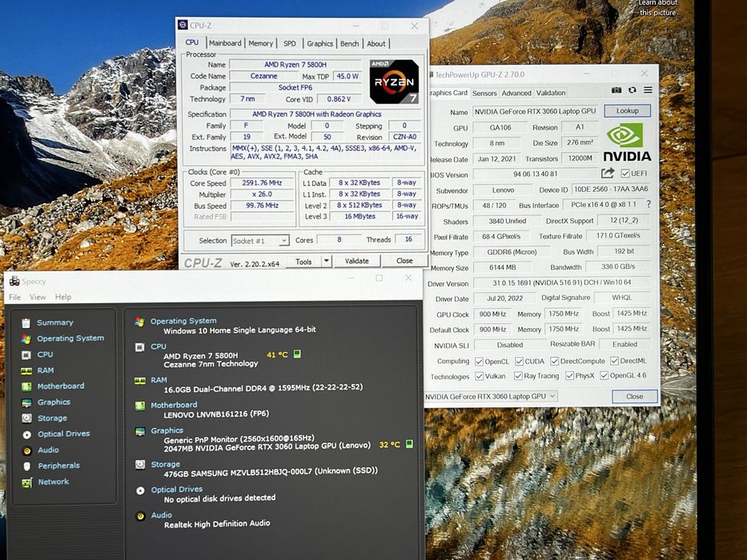Screen dimensions: 747x560
Task: Click the RAM icon in Speccy sidebar
Action: pos(26,370)
